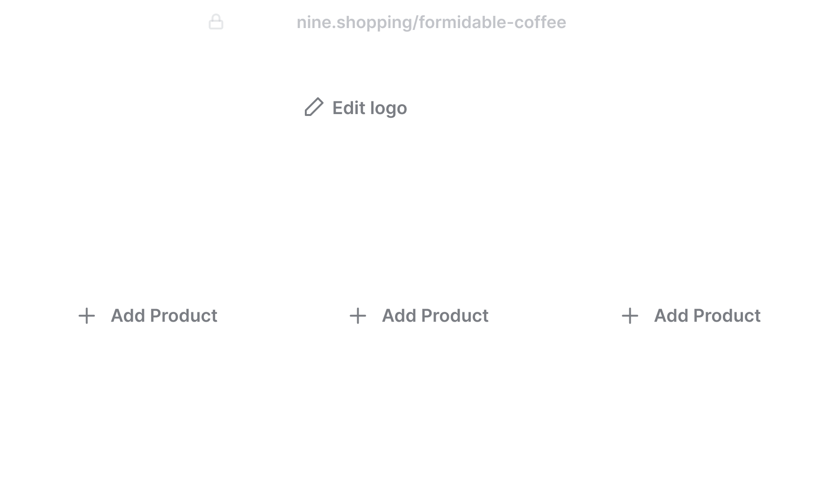Click the plus icon on the rightmost Add Product
The width and height of the screenshot is (836, 504).
click(x=629, y=316)
